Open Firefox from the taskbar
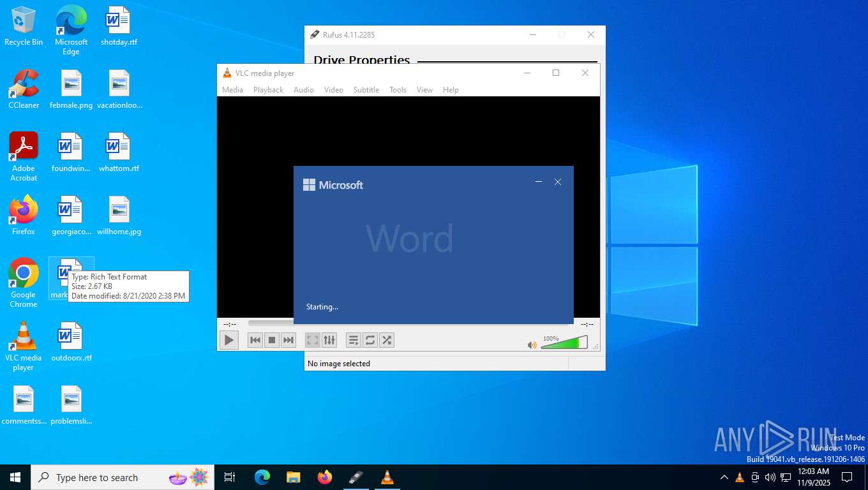Screen dimensions: 868x490 325,477
